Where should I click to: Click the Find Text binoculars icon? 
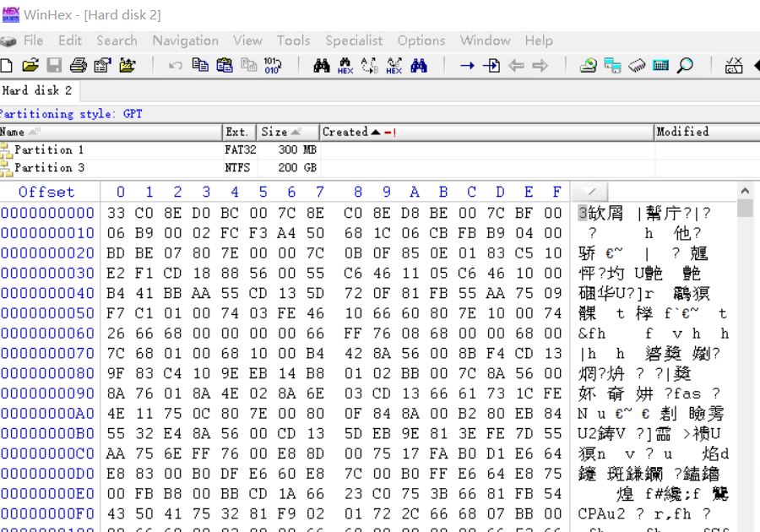tap(322, 65)
